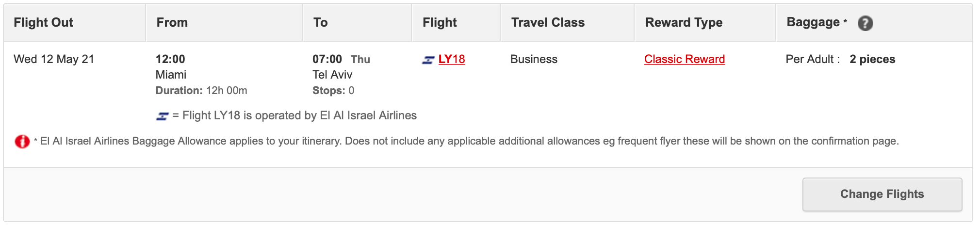
Task: Click the red info icon beside baggage notice
Action: [x=22, y=142]
